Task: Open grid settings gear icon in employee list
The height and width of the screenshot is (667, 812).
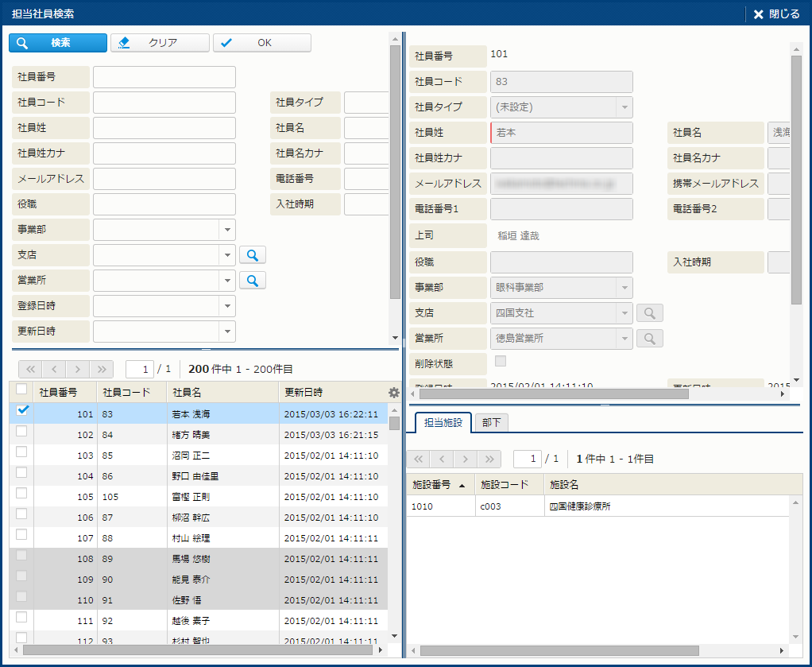Action: coord(393,392)
